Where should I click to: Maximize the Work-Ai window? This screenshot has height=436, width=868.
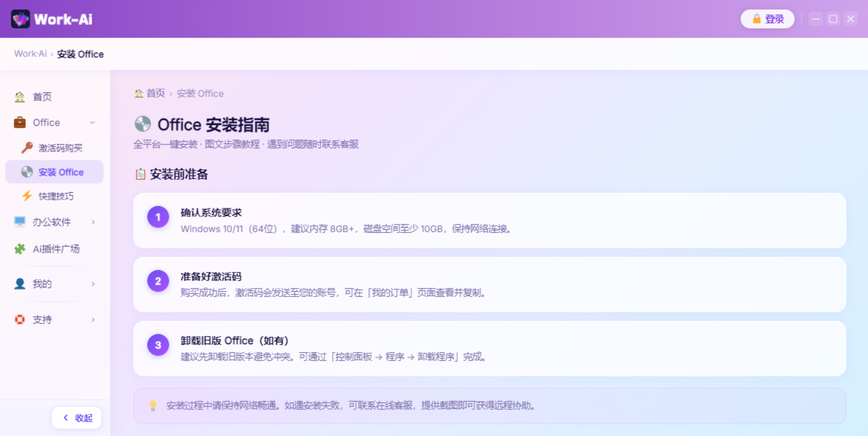pyautogui.click(x=833, y=19)
